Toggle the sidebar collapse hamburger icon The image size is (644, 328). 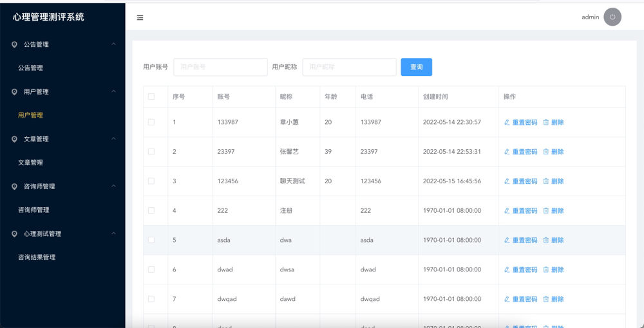click(140, 17)
